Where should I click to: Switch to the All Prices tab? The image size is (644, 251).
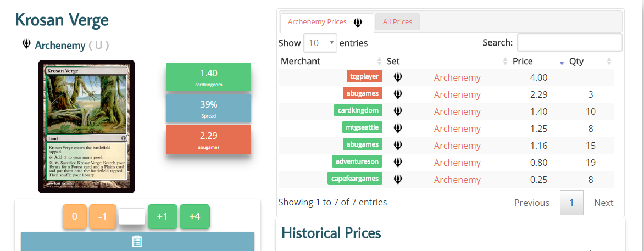click(397, 22)
